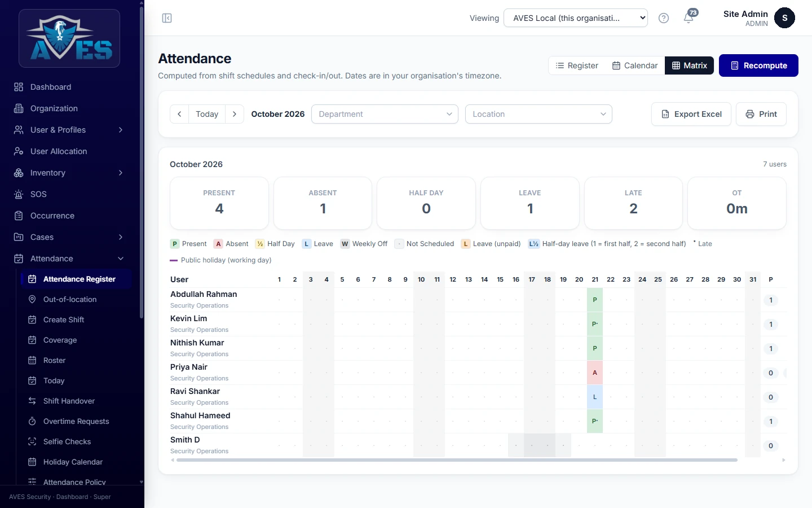The width and height of the screenshot is (812, 508).
Task: Click the Leave summary card
Action: tap(530, 203)
